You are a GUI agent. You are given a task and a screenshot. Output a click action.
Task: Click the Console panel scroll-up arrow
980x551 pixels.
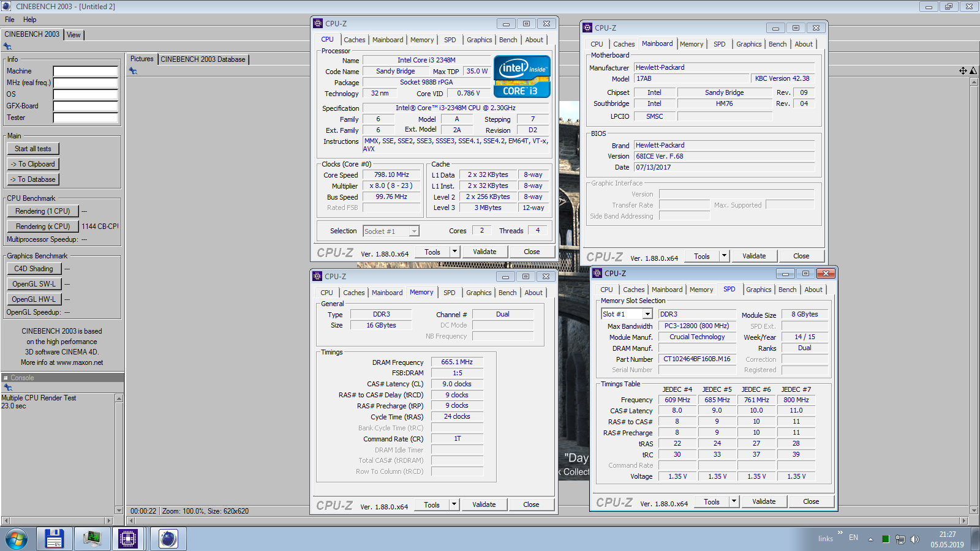pyautogui.click(x=119, y=399)
